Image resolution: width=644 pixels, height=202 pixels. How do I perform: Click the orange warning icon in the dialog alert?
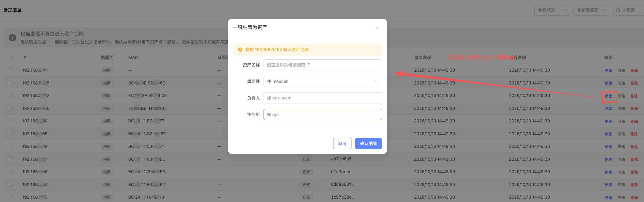(240, 50)
